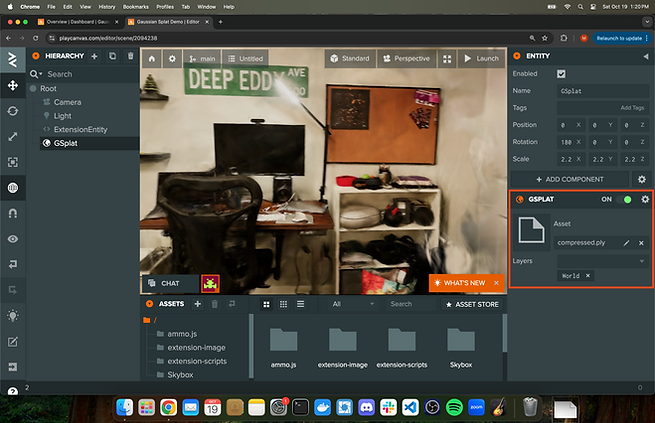The image size is (655, 423).
Task: Click the Hierarchy search field
Action: [x=85, y=74]
